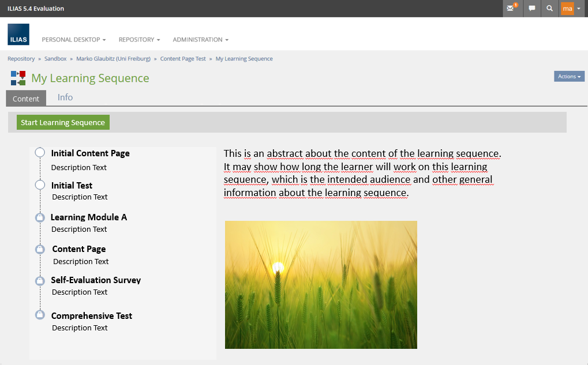The width and height of the screenshot is (588, 365).
Task: Click the lock icon beside Learning Module A
Action: [40, 217]
